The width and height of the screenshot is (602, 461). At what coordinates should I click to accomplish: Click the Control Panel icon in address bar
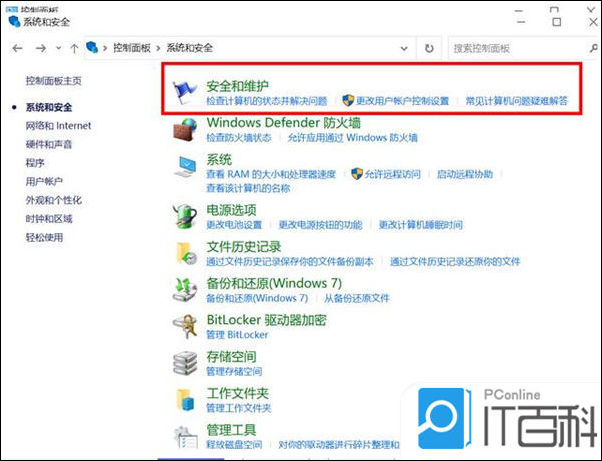coord(92,48)
